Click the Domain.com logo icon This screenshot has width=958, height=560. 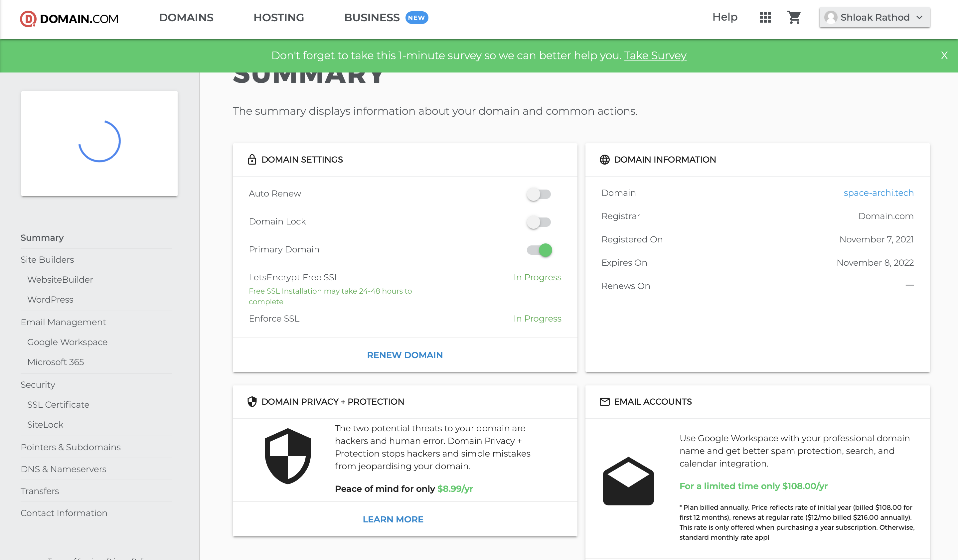coord(28,18)
